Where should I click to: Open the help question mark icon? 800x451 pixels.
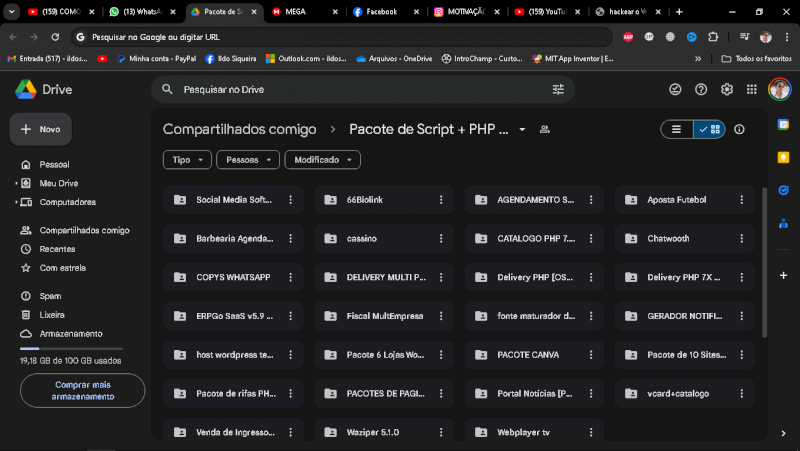pos(701,90)
